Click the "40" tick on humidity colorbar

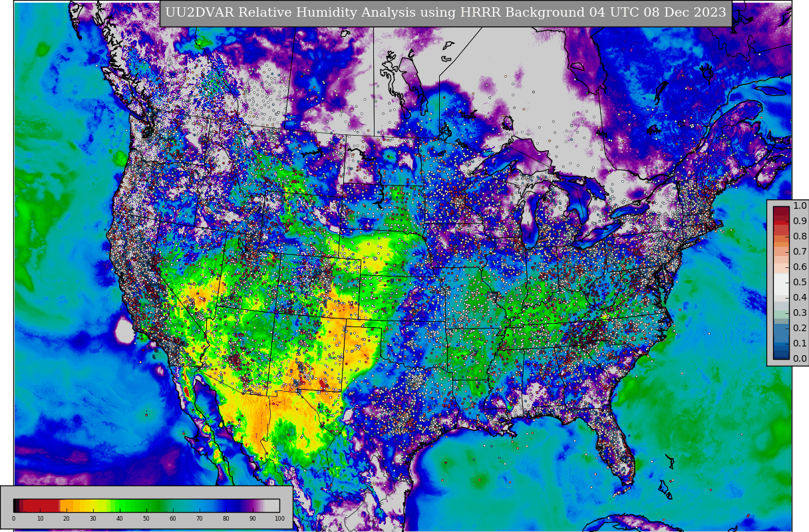120,519
